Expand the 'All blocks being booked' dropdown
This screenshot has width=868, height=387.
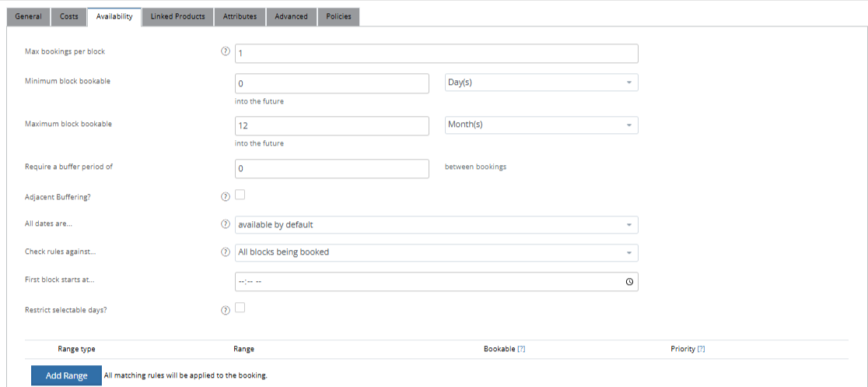click(x=436, y=252)
